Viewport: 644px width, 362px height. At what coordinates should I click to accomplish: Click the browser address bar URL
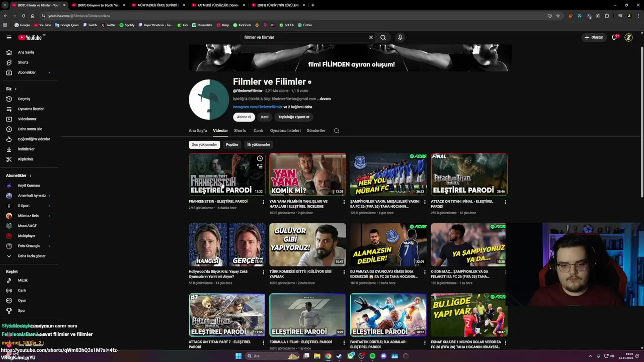[79, 16]
